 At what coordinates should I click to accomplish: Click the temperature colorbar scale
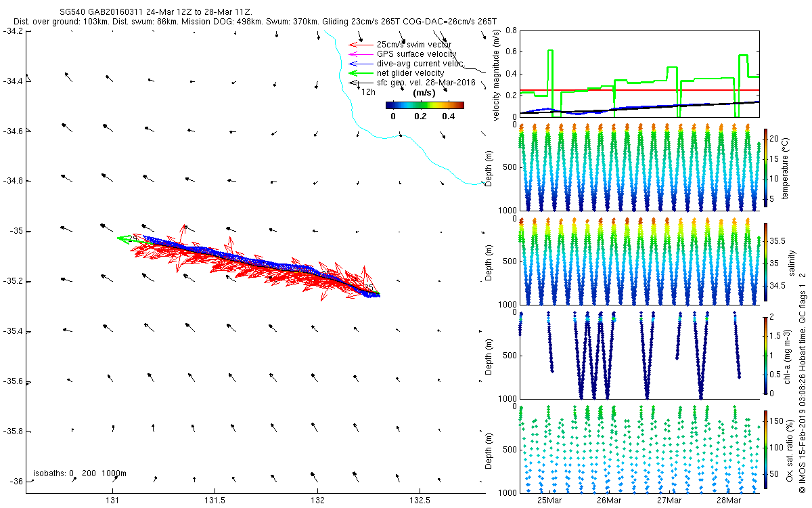click(x=765, y=167)
